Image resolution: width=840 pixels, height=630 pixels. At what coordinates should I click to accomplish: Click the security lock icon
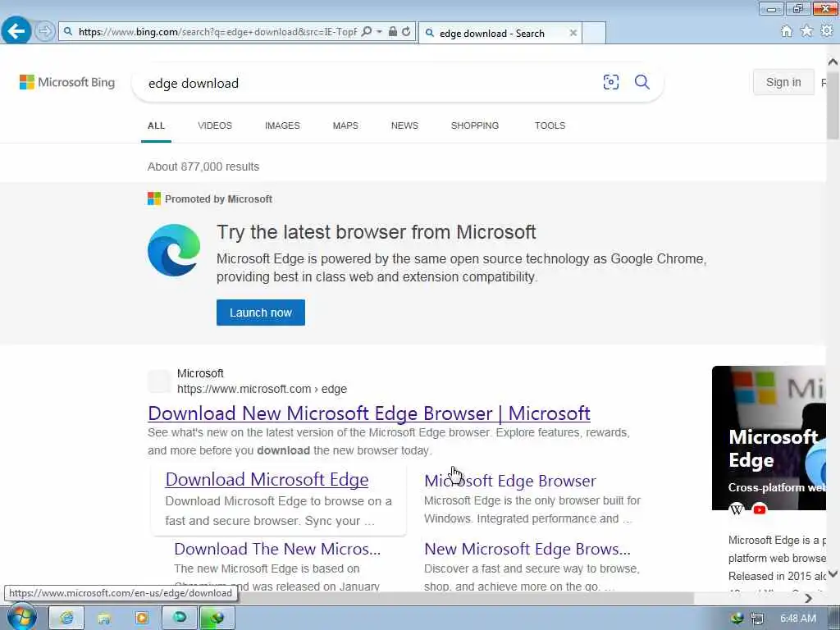click(x=393, y=32)
